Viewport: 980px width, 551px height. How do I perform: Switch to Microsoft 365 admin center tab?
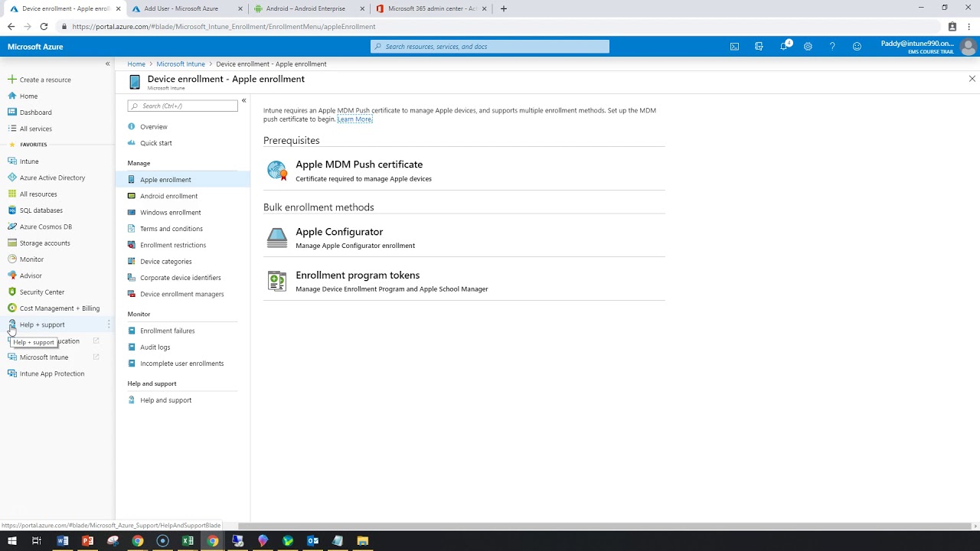pos(433,8)
